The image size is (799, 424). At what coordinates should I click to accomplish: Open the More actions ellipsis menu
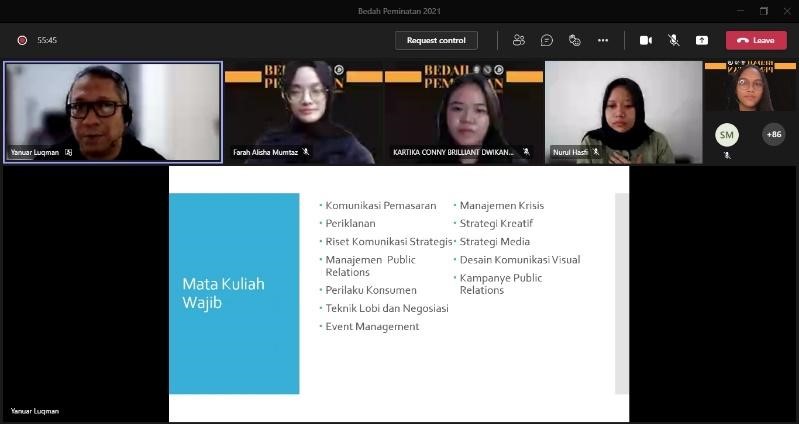point(603,40)
